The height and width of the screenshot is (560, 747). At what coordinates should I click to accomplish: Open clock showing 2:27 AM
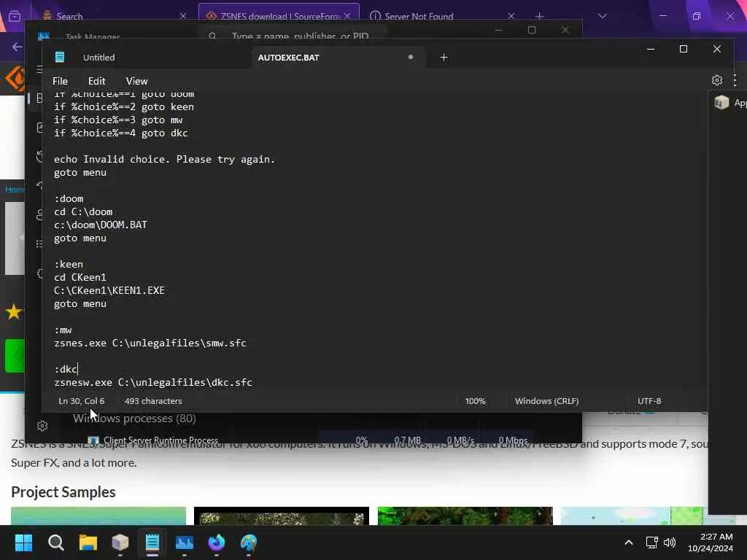[x=711, y=542]
